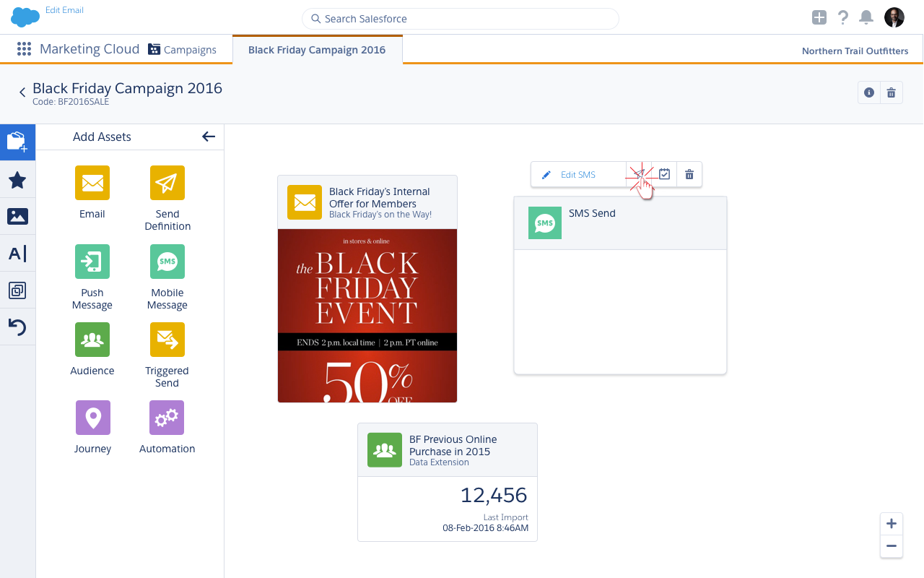
Task: Click the email icon on Black Friday card
Action: [305, 202]
